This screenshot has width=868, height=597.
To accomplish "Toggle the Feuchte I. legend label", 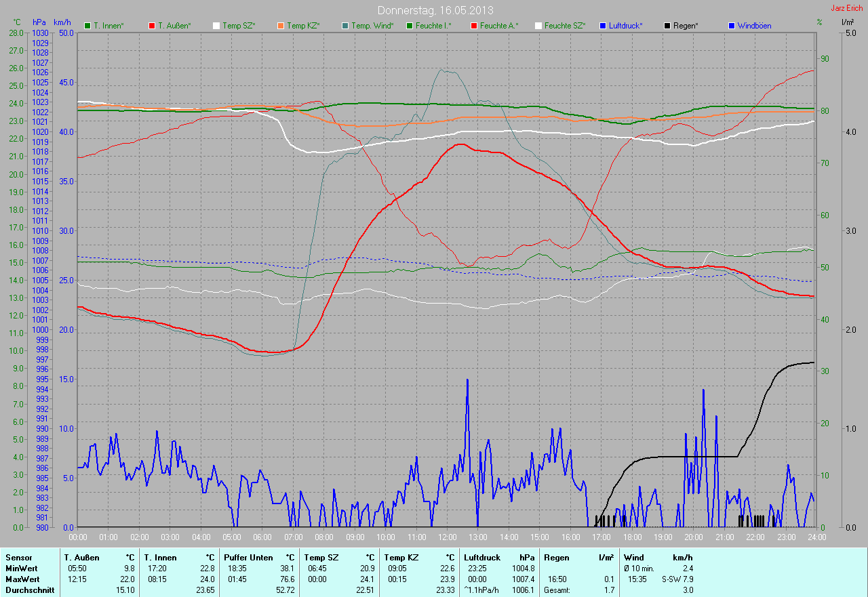I will pos(433,26).
